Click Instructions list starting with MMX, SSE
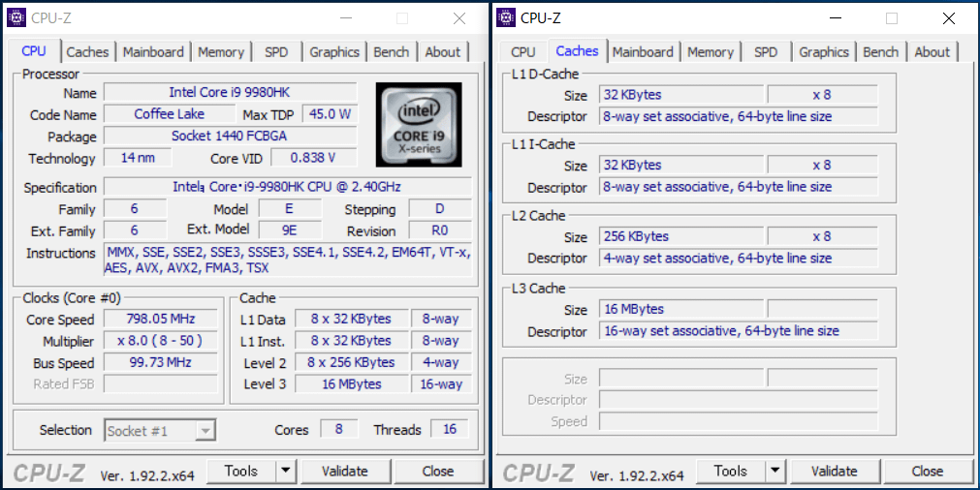 [x=288, y=260]
